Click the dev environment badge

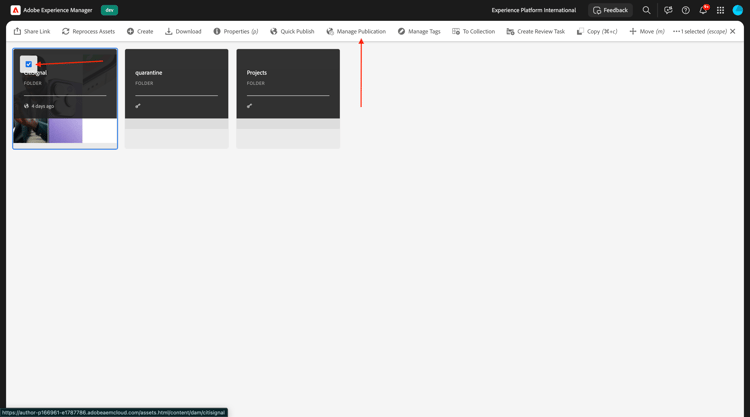click(x=110, y=10)
